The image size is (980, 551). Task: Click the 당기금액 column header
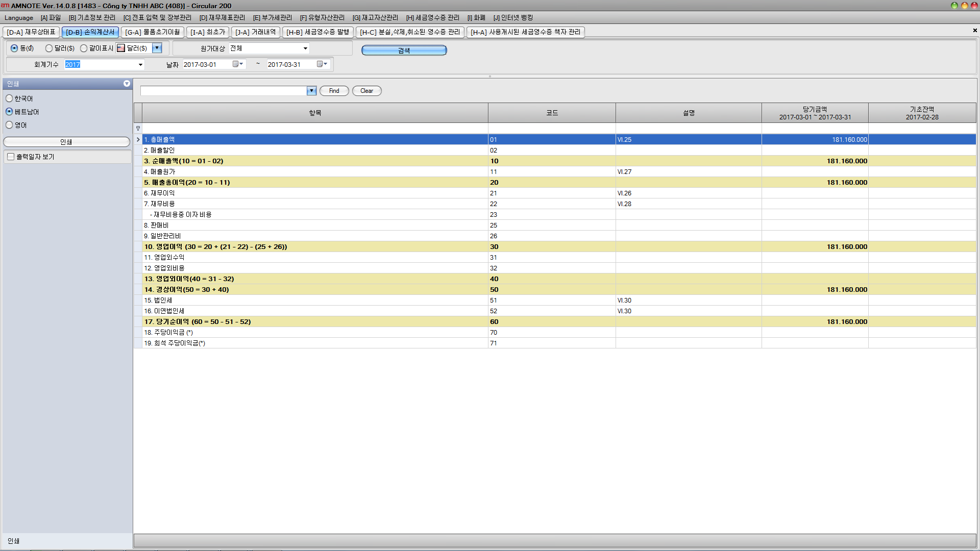coord(815,113)
